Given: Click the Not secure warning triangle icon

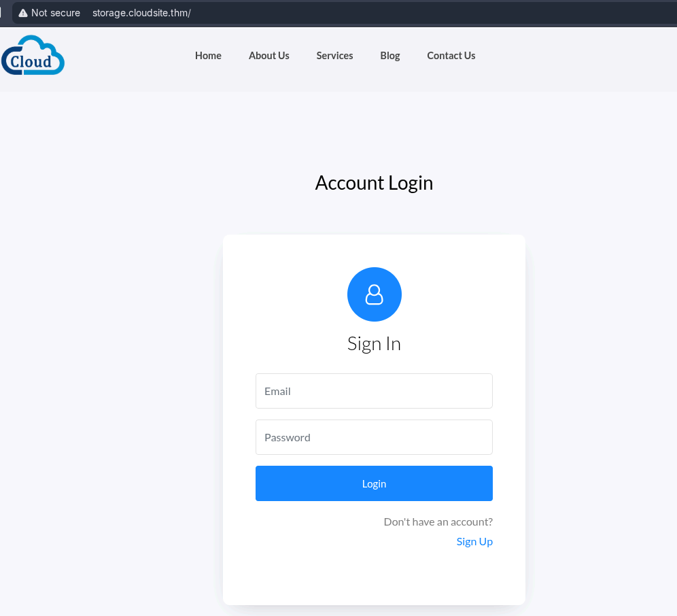Looking at the screenshot, I should 23,13.
